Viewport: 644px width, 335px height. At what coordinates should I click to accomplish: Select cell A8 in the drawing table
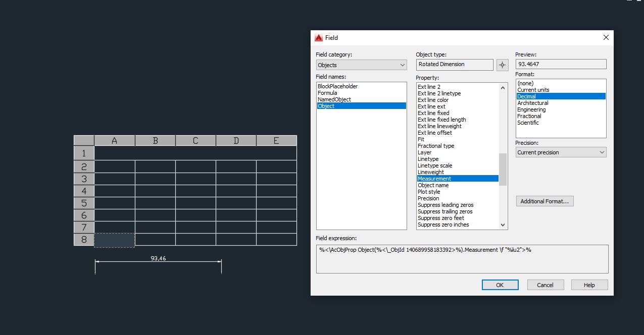114,240
